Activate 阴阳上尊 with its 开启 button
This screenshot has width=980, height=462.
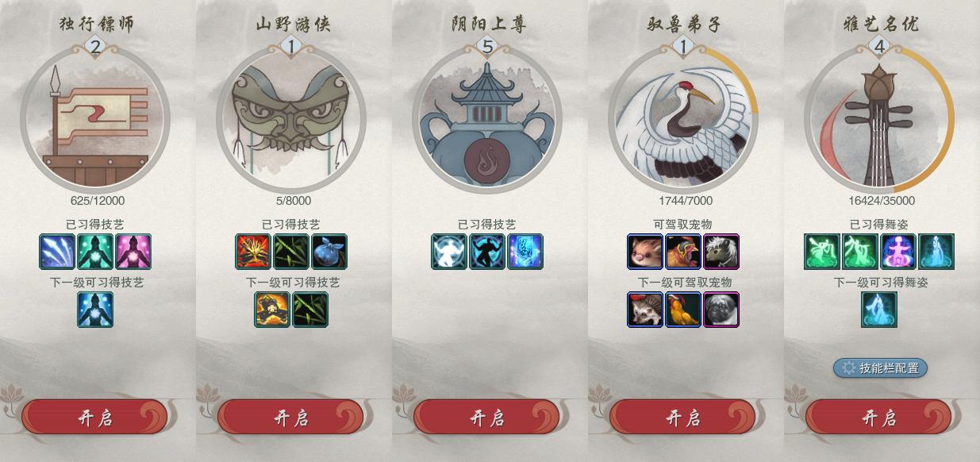point(487,418)
